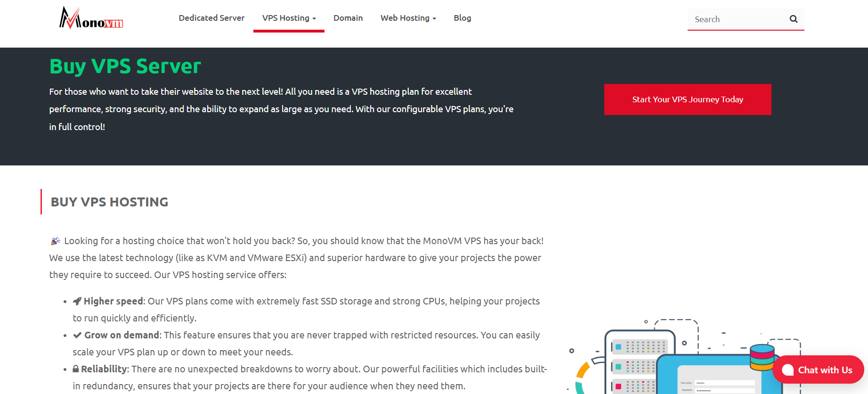868x394 pixels.
Task: Open the Dedicated Server page
Action: coord(211,18)
